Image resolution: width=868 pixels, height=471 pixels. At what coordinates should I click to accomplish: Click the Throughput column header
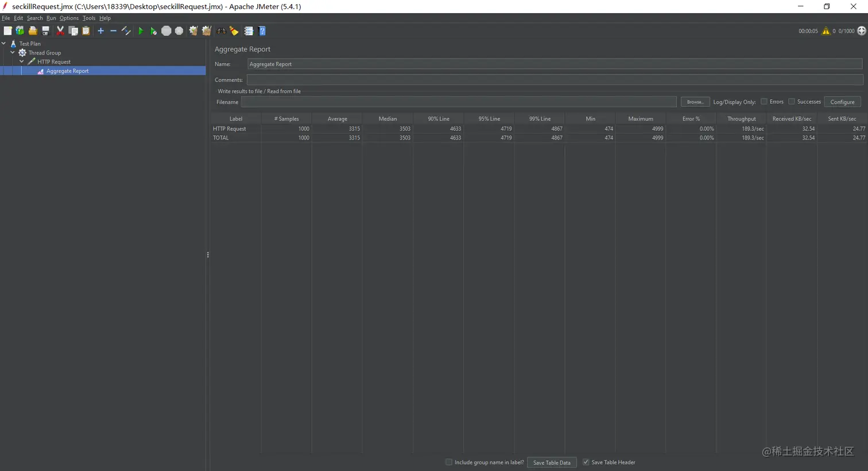(741, 119)
